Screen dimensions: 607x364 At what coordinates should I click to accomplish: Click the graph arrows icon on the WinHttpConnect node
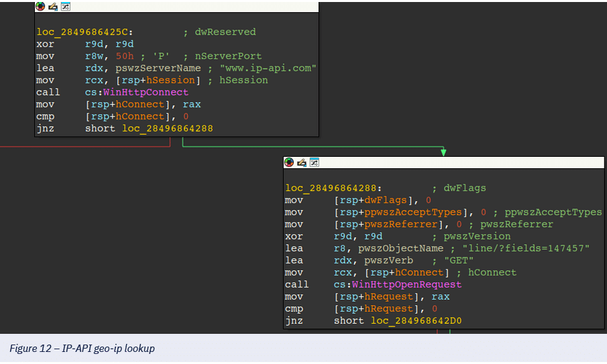pos(65,7)
